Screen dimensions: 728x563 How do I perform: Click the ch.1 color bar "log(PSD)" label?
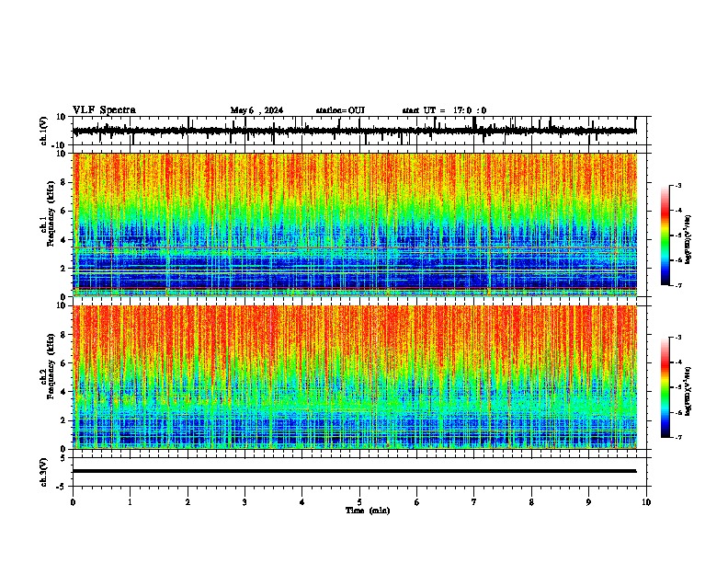(688, 240)
